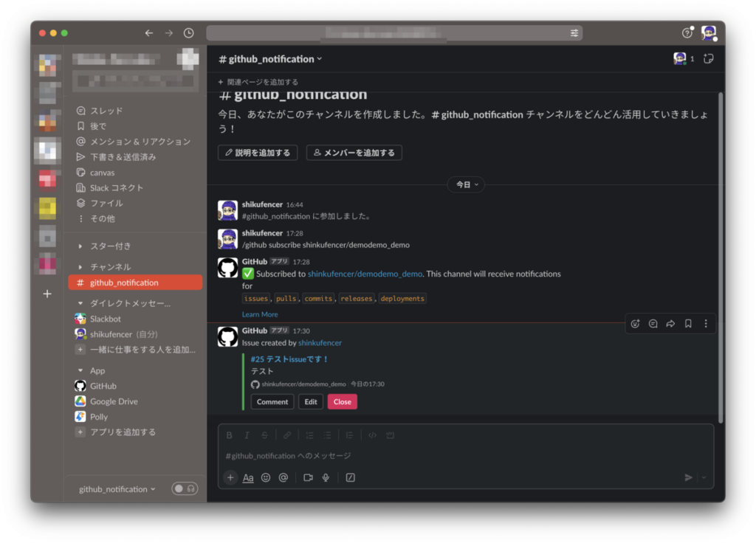Bookmark the message for later

pos(688,324)
